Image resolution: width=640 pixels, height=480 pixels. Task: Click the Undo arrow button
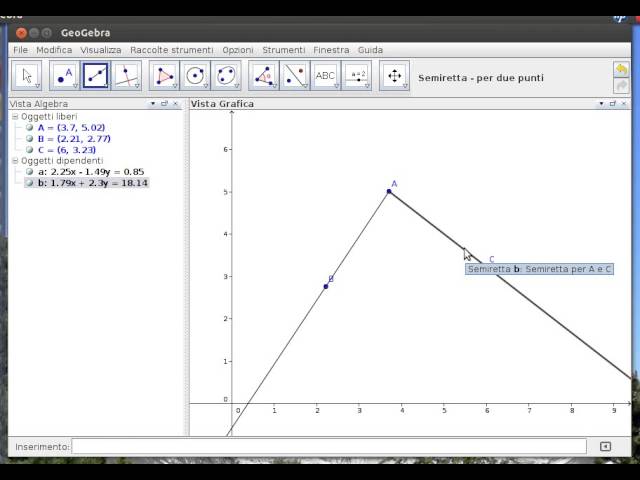(x=621, y=69)
